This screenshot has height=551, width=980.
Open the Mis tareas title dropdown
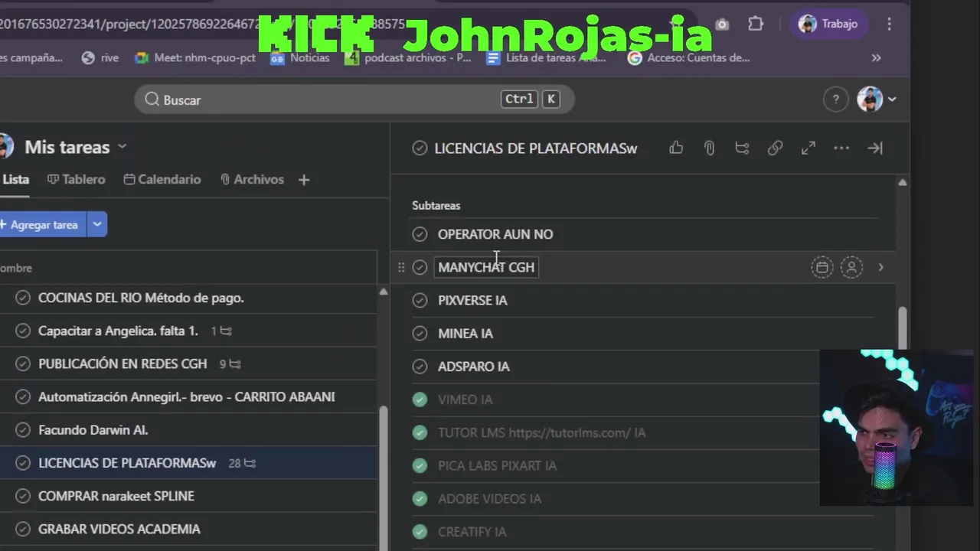click(x=122, y=146)
